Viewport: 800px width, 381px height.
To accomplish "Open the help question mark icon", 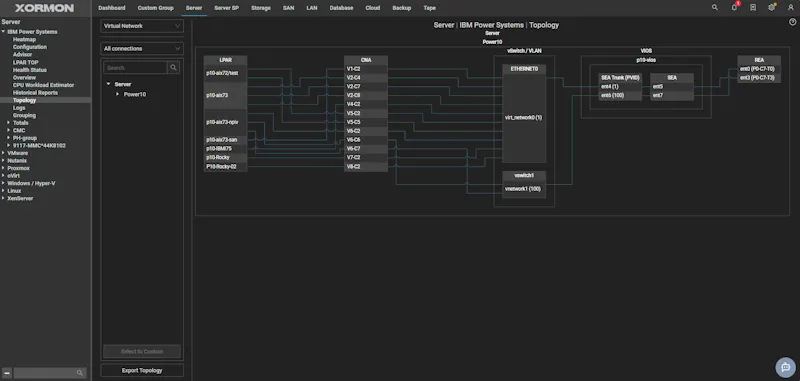I will pos(793,22).
